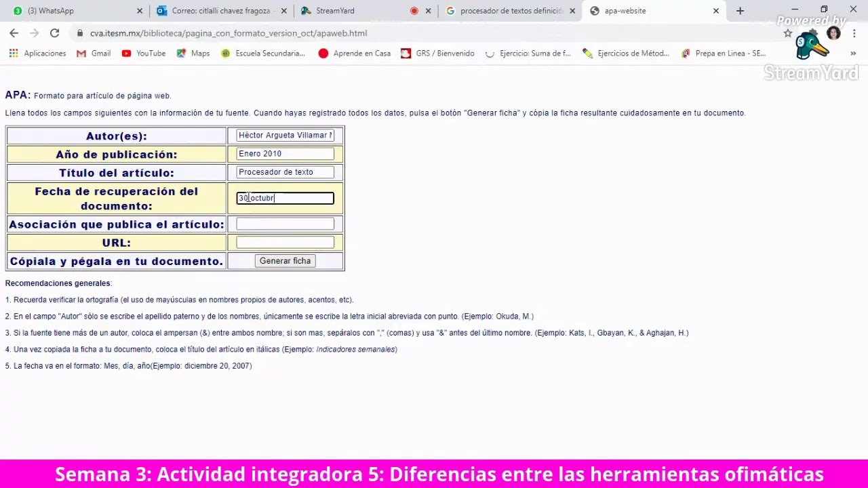Click the Aprende en Casa red icon

pos(323,54)
